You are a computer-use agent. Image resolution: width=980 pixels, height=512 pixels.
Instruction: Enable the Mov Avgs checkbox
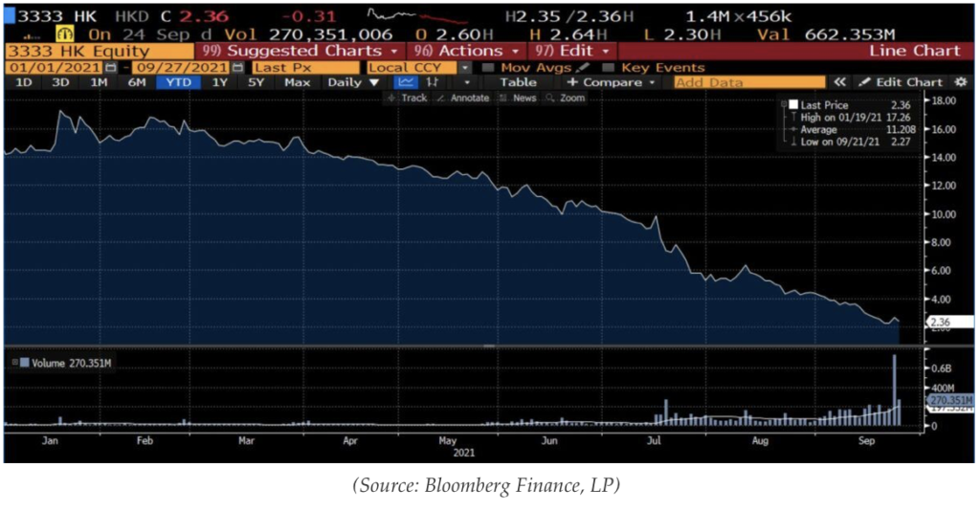488,68
